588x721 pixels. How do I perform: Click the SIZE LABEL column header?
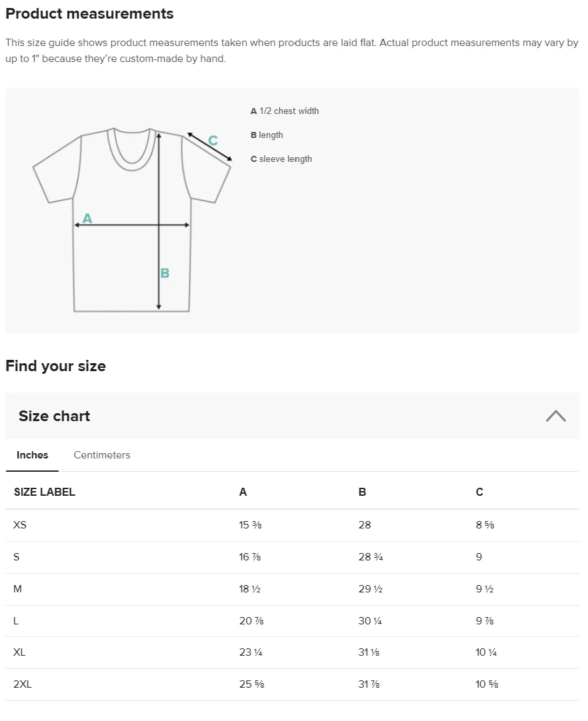45,492
